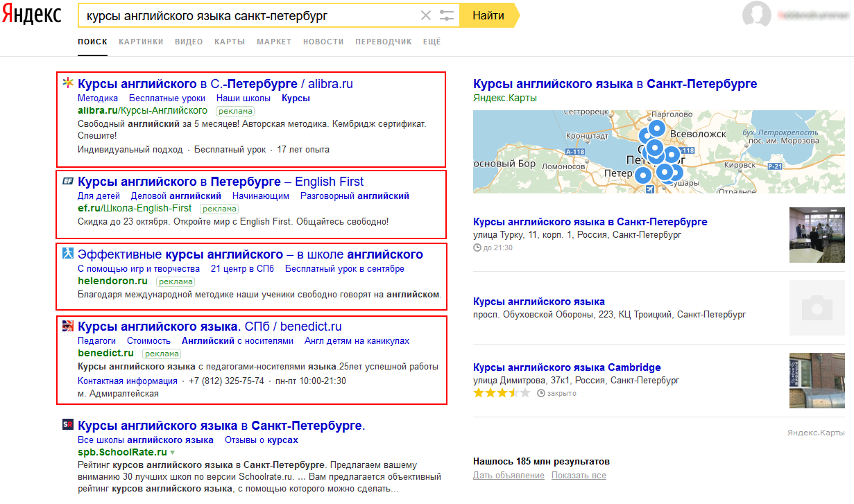Click the helendoron.ru green URL
854x504 pixels.
[112, 281]
